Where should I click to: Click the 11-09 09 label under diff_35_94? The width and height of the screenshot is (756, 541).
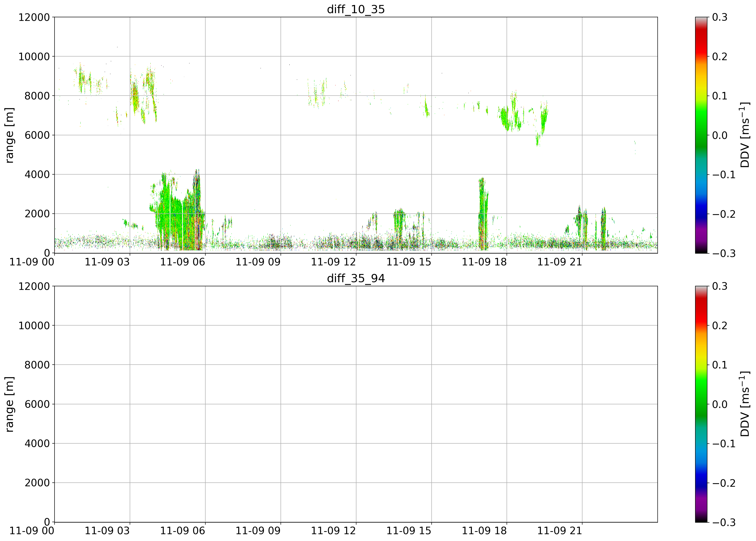(258, 531)
